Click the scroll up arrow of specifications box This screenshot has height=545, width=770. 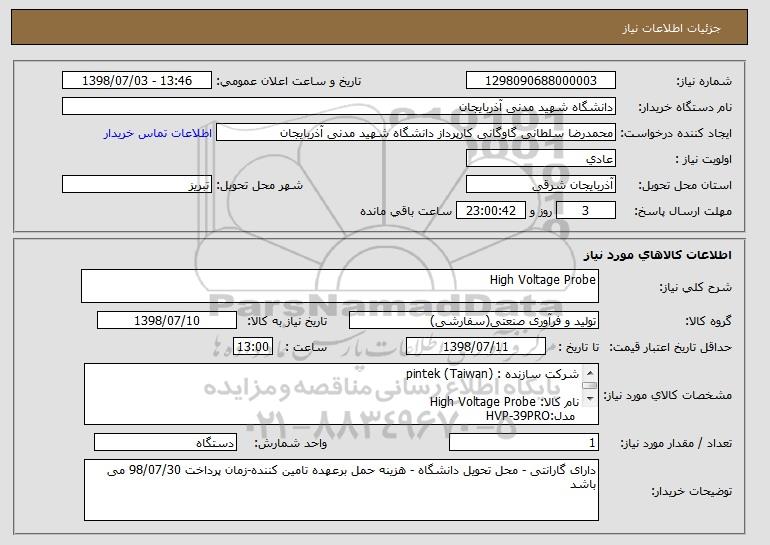click(590, 373)
